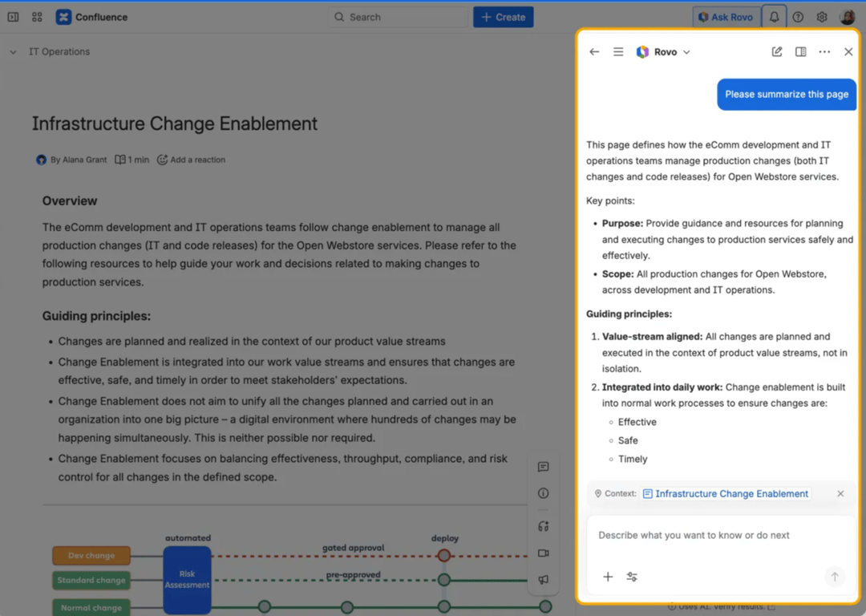This screenshot has height=616, width=866.
Task: Open the help question mark icon
Action: pos(798,17)
